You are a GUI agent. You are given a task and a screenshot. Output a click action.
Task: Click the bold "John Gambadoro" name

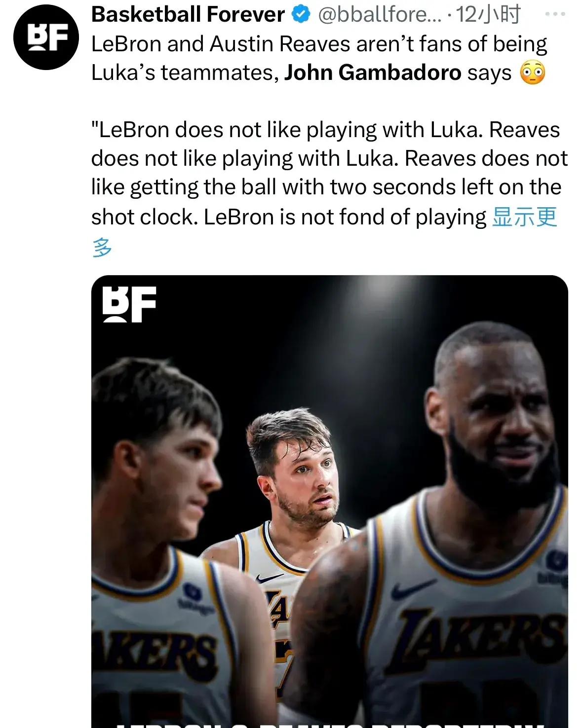point(373,73)
